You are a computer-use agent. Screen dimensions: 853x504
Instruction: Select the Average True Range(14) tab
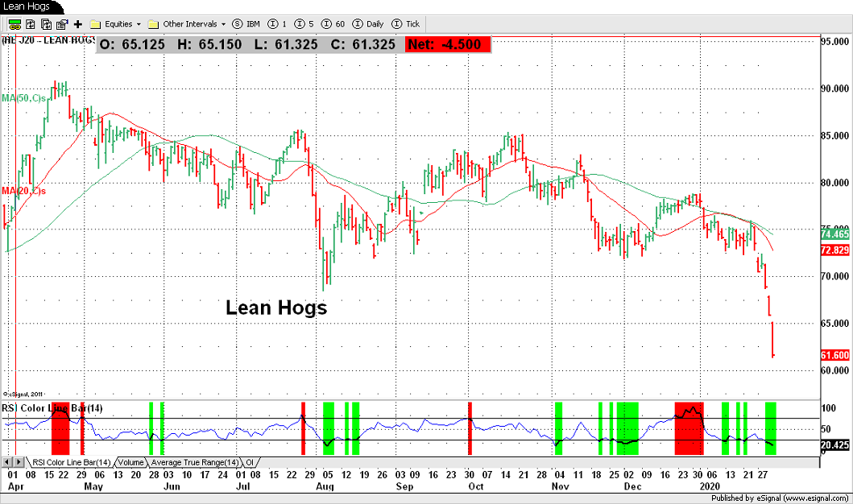(194, 462)
